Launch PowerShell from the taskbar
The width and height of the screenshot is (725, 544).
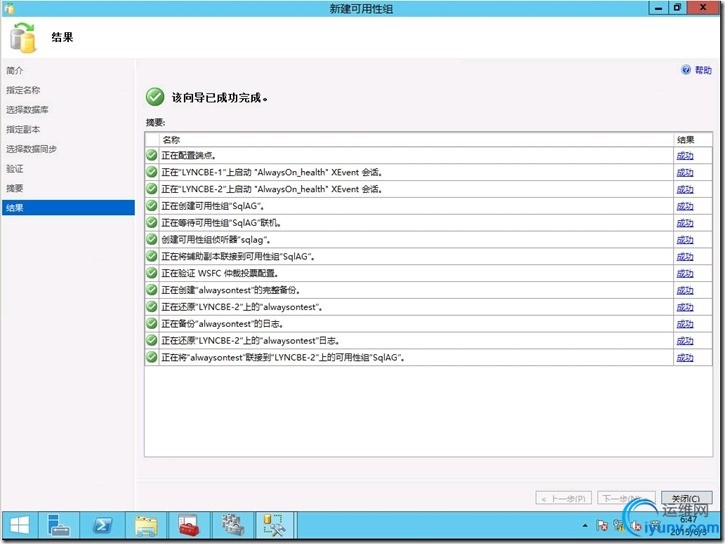pyautogui.click(x=102, y=526)
